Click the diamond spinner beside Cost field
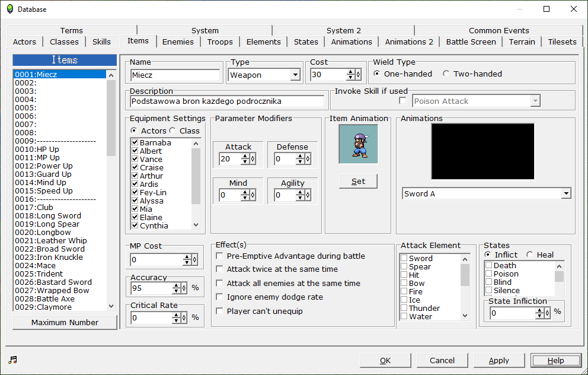588x375 pixels. pos(359,75)
